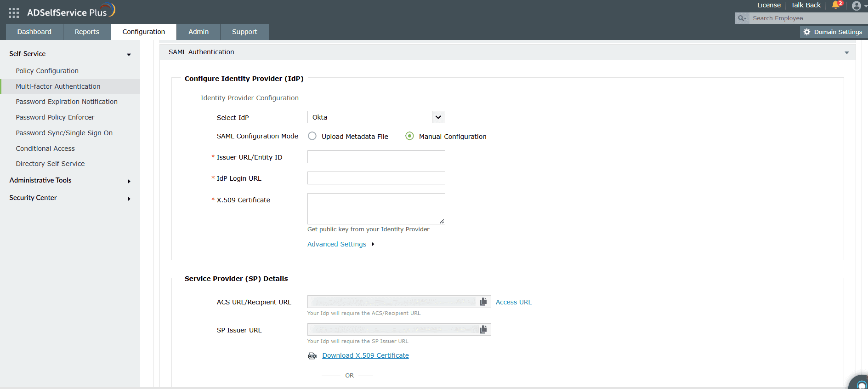Screen dimensions: 868x389
Task: Open the Configuration tab
Action: pyautogui.click(x=144, y=32)
